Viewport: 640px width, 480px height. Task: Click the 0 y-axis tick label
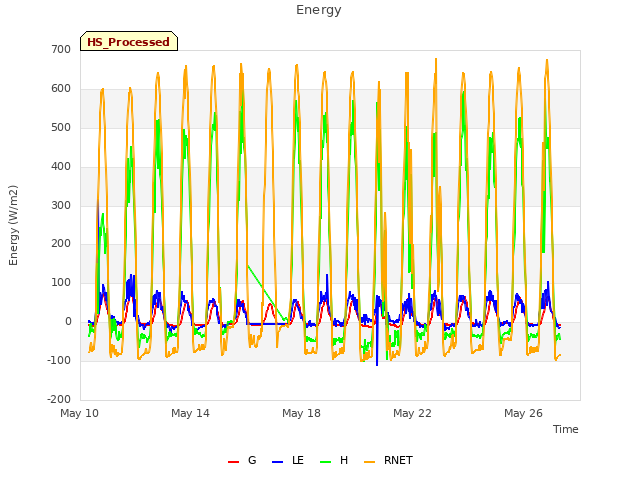pyautogui.click(x=68, y=322)
